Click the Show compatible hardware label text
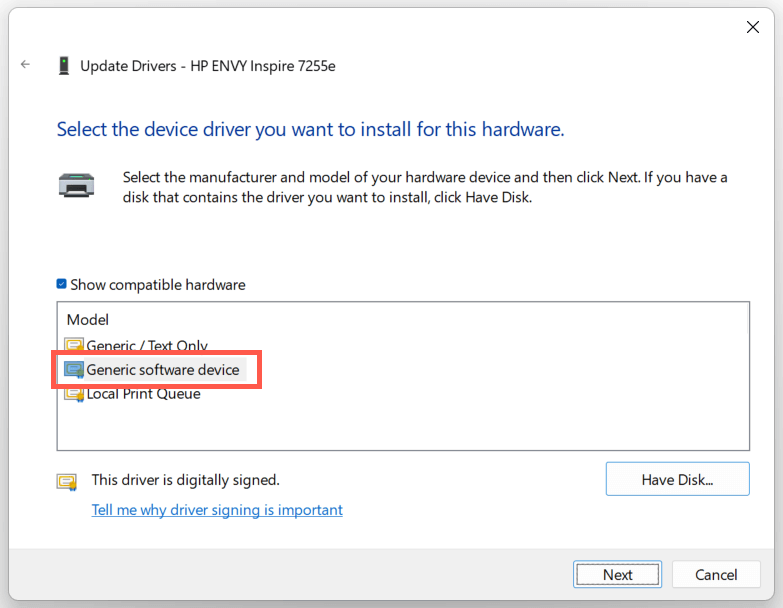Image resolution: width=783 pixels, height=608 pixels. point(157,285)
